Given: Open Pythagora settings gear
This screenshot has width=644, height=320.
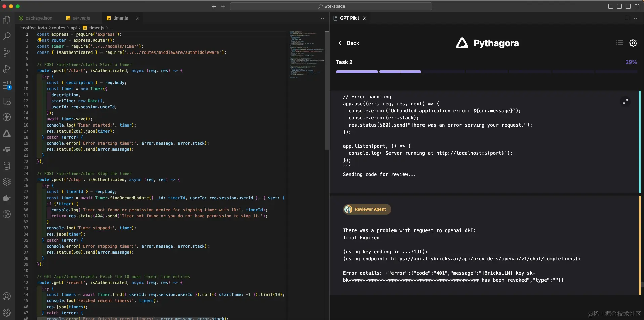Looking at the screenshot, I should click(633, 43).
